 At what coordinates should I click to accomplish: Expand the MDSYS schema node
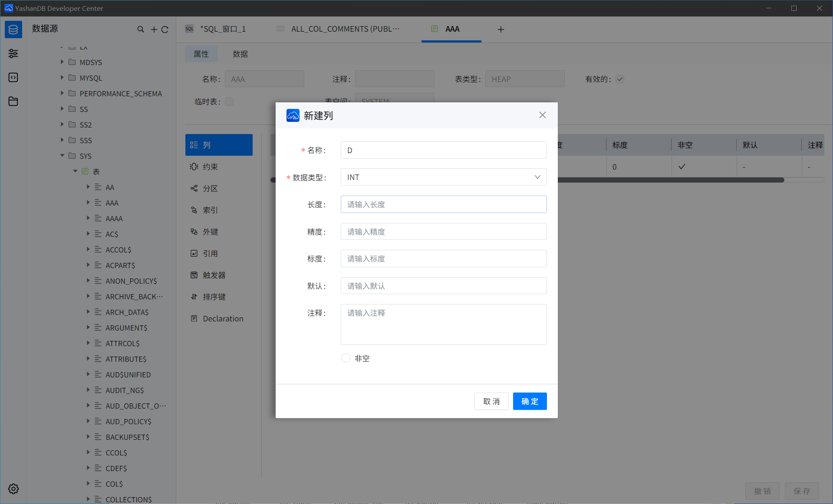(x=62, y=62)
